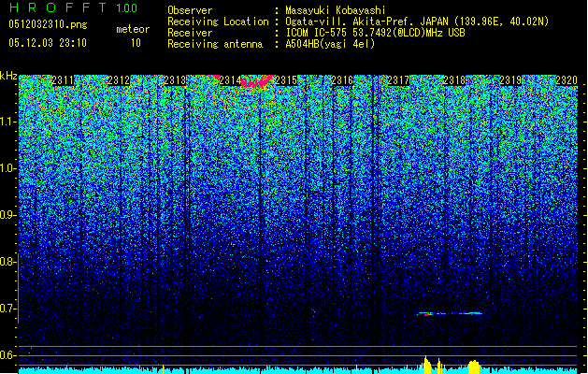Click the Ogata-vill. Akita-Pref. JAPAN location text

417,22
